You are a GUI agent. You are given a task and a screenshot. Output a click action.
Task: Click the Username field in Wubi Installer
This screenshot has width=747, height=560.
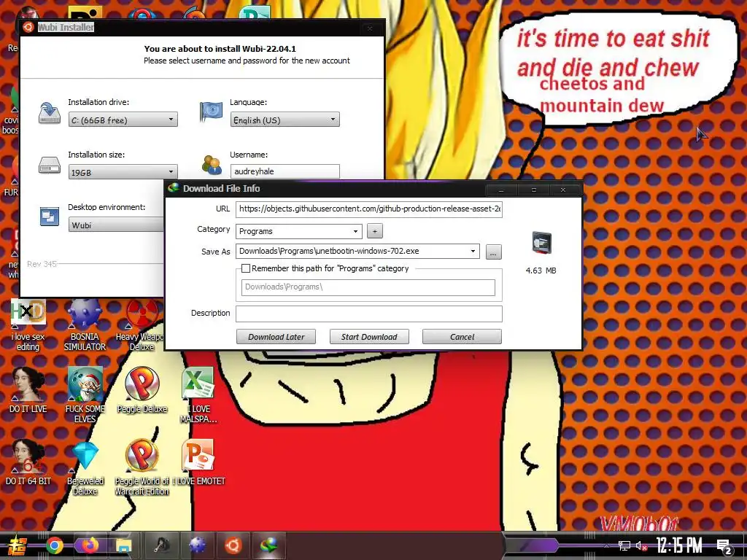(285, 171)
